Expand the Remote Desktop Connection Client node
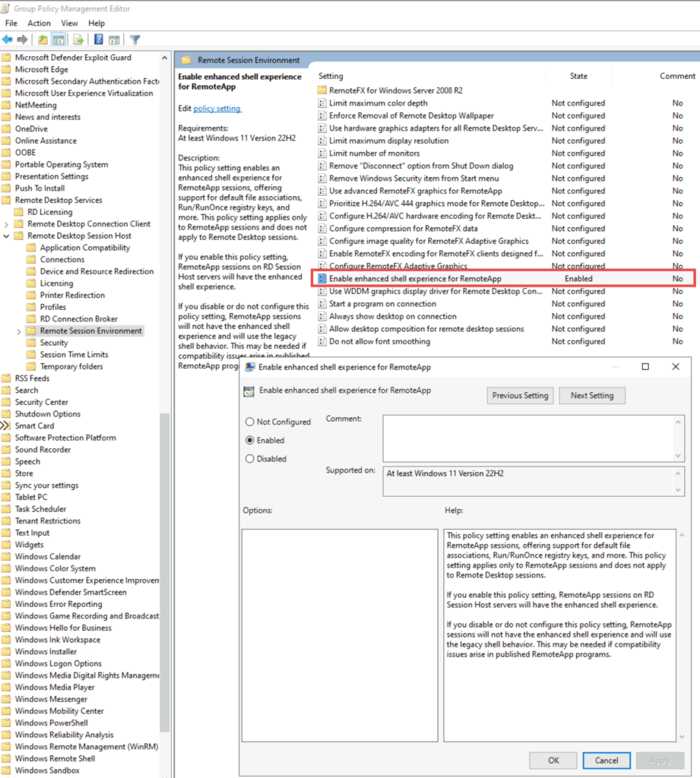This screenshot has height=778, width=700. pyautogui.click(x=7, y=224)
